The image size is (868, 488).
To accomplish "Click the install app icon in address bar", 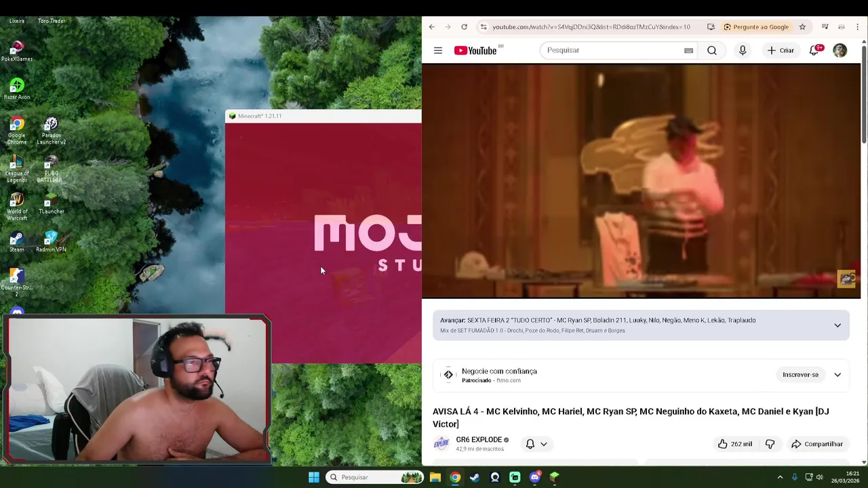I will pos(711,27).
